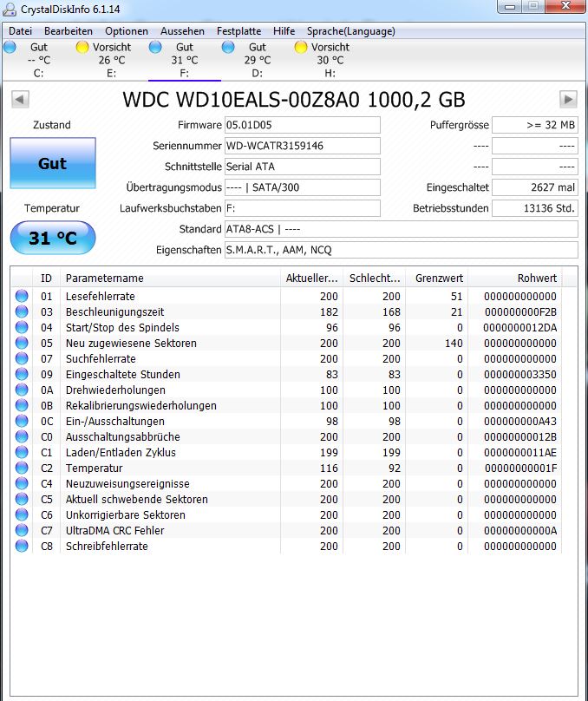Open the Datei menu

click(21, 31)
